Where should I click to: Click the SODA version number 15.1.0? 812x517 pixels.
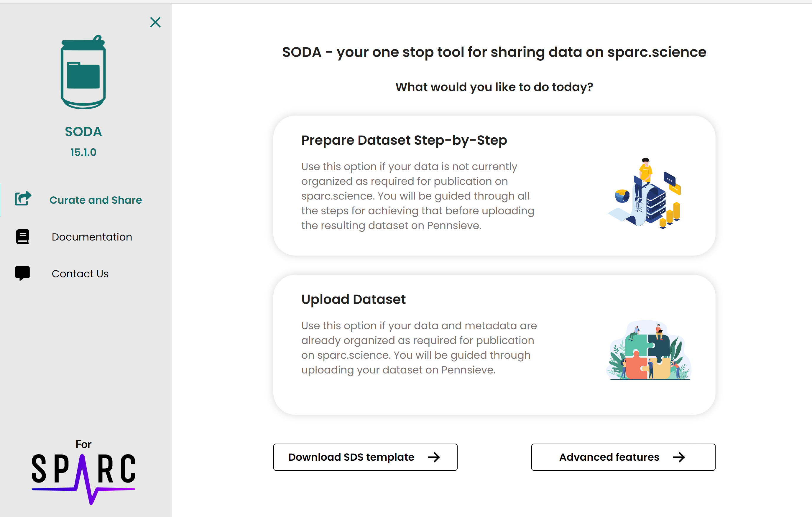[x=83, y=152]
